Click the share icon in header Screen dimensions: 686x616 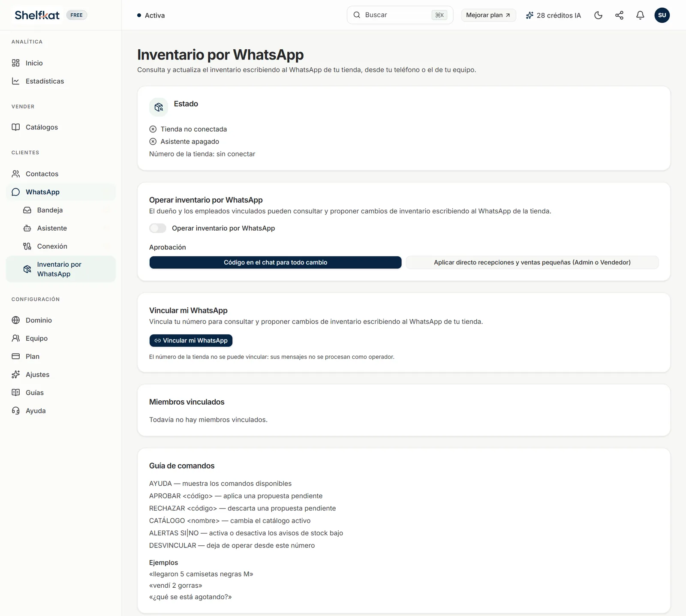coord(619,15)
